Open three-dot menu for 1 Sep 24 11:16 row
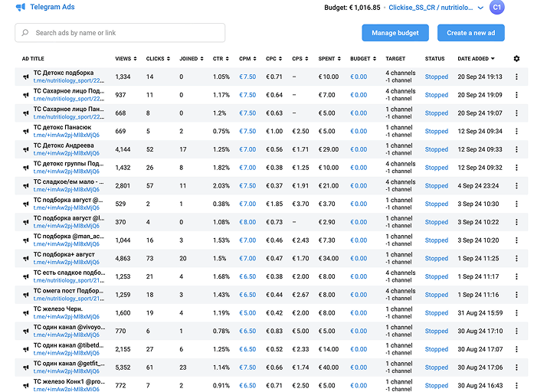This screenshot has height=392, width=547. point(516,295)
